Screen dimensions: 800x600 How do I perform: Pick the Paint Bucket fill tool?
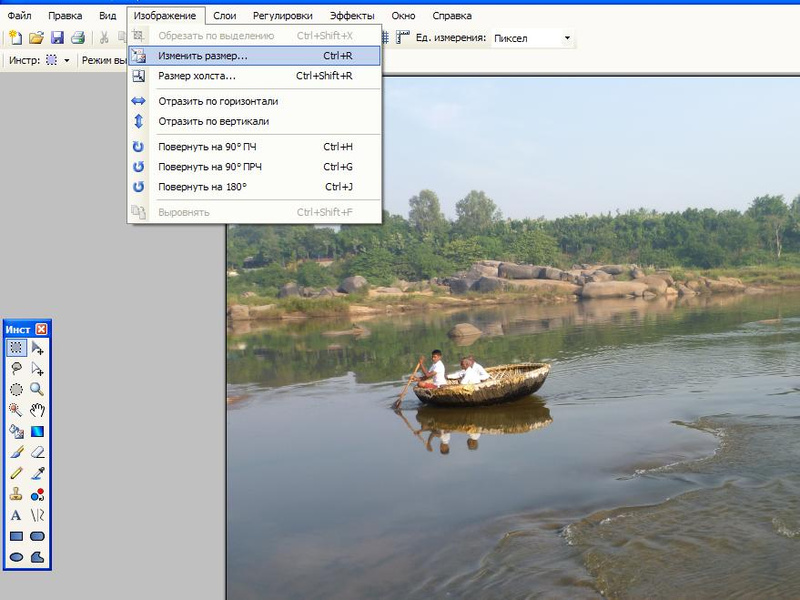pos(16,431)
